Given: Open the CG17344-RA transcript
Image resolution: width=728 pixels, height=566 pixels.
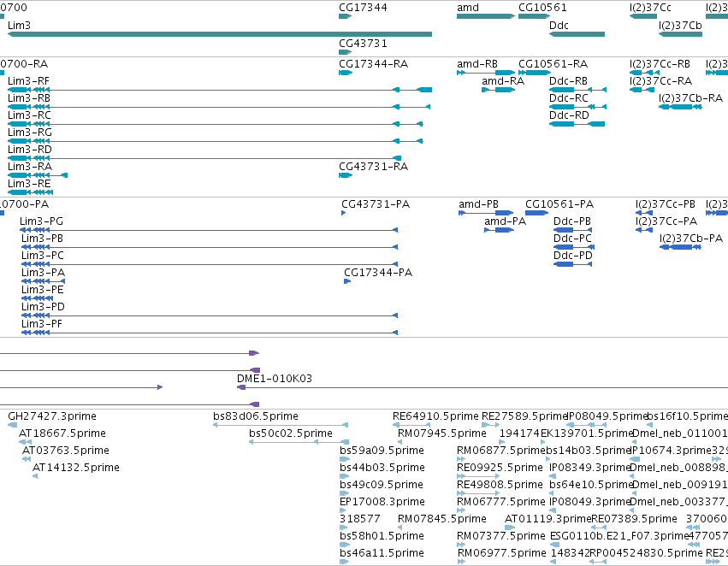Looking at the screenshot, I should coord(346,73).
